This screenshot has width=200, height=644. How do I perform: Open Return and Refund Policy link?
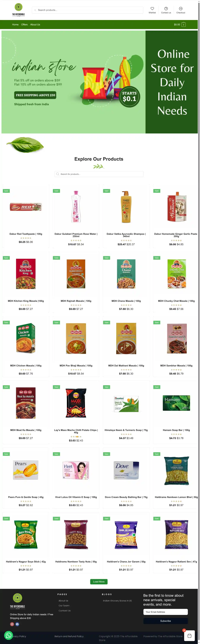point(69,636)
